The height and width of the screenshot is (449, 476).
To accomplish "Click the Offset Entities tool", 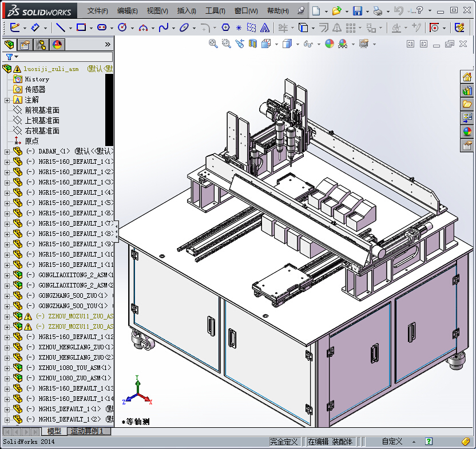I will click(324, 27).
